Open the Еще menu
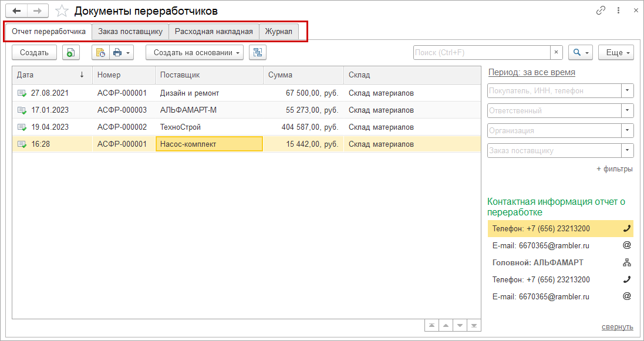 (x=616, y=53)
